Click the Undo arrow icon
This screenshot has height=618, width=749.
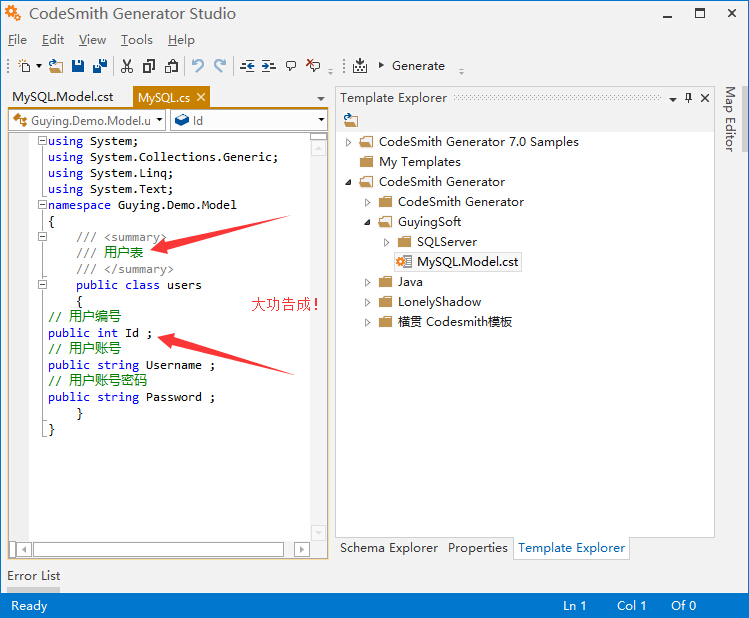tap(197, 66)
